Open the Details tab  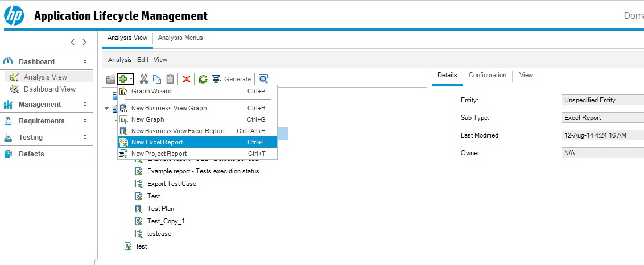pos(447,76)
